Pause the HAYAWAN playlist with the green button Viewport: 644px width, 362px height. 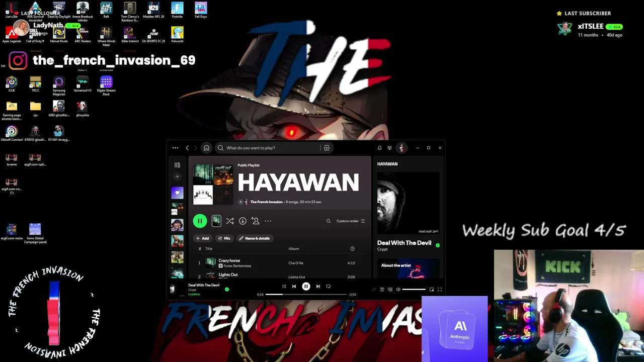(200, 221)
